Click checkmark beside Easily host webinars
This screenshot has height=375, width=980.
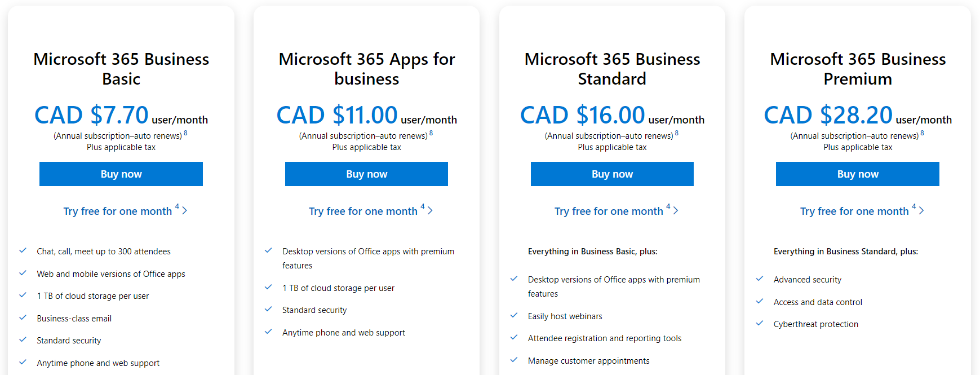point(514,315)
